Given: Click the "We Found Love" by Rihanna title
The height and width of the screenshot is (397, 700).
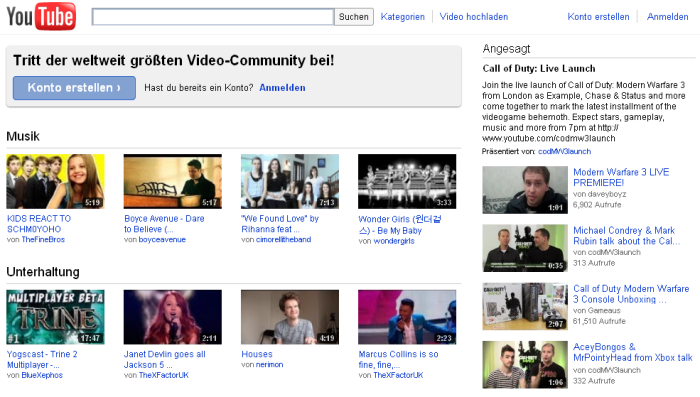Looking at the screenshot, I should pos(280,224).
